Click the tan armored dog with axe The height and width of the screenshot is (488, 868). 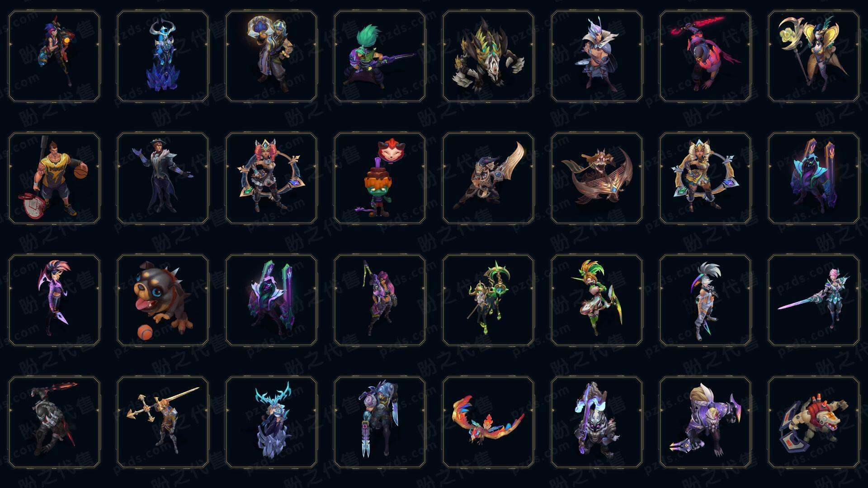tap(814, 422)
